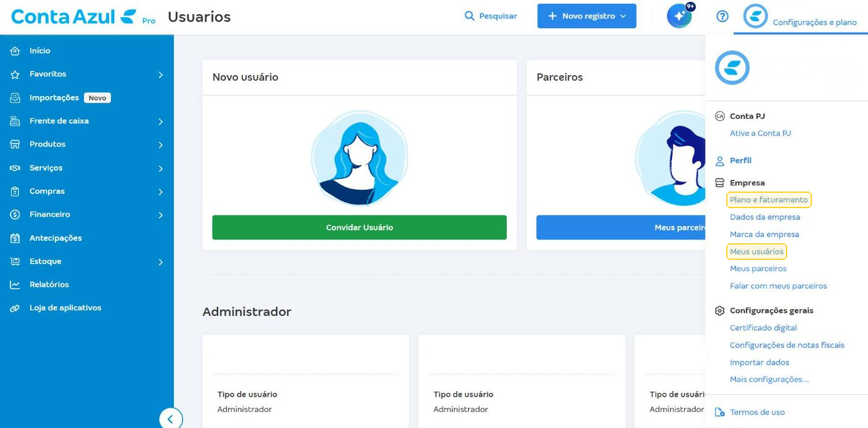The image size is (868, 428).
Task: Click the large company logo in dropdown panel
Action: (x=732, y=68)
